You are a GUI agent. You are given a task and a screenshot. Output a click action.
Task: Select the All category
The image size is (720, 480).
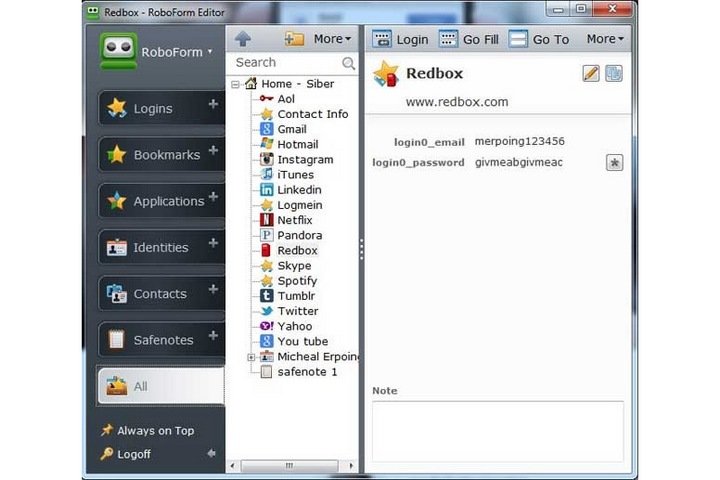tap(161, 386)
